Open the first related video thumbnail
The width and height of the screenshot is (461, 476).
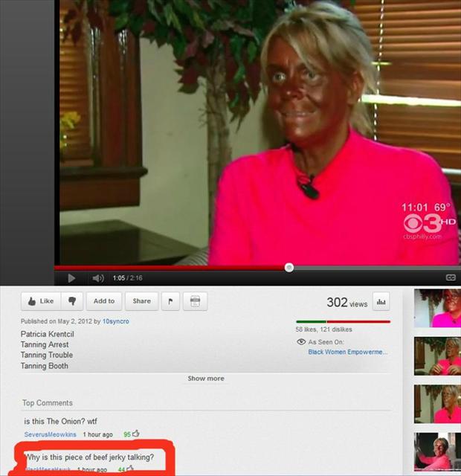437,308
